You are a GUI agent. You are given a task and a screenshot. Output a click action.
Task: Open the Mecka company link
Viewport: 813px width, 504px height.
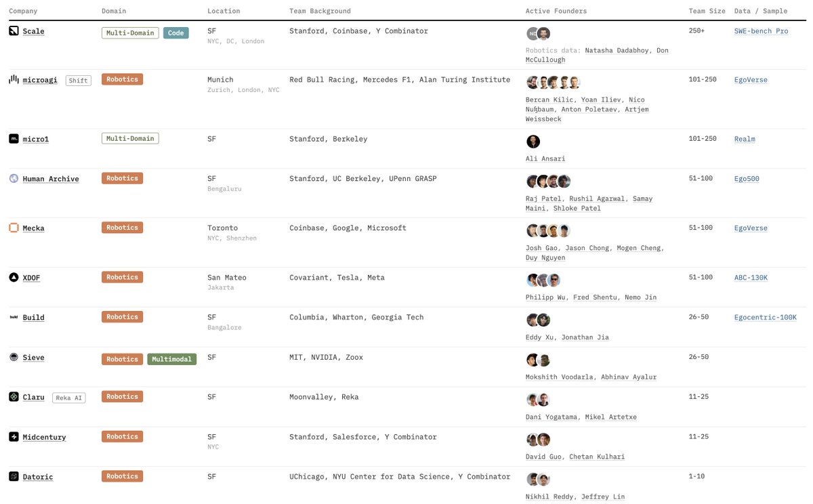click(33, 228)
